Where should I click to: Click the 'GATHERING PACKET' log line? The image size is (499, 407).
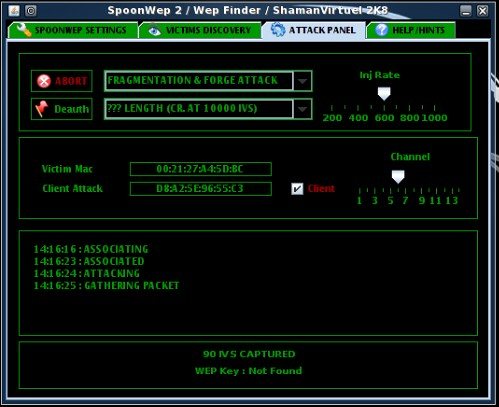[x=107, y=286]
